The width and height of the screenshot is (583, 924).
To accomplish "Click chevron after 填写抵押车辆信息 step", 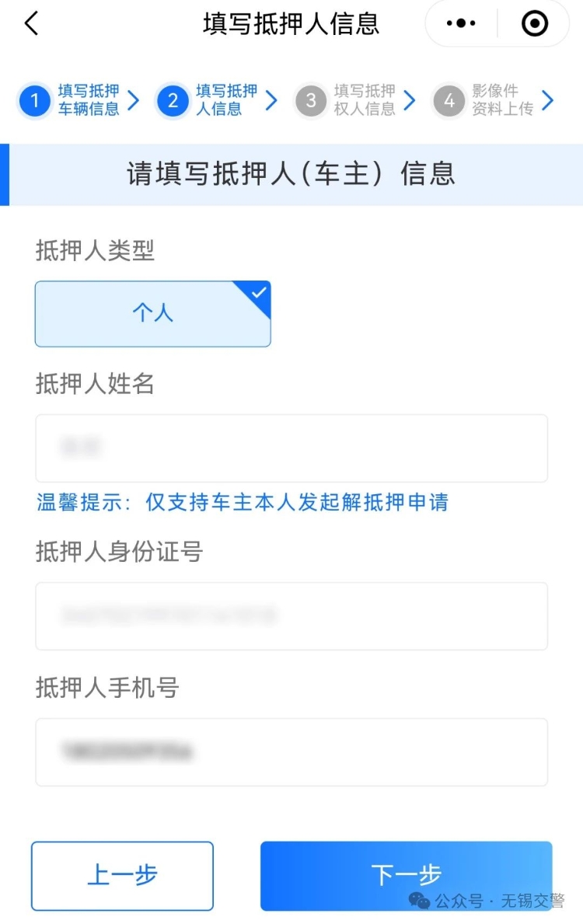I will coord(134,100).
